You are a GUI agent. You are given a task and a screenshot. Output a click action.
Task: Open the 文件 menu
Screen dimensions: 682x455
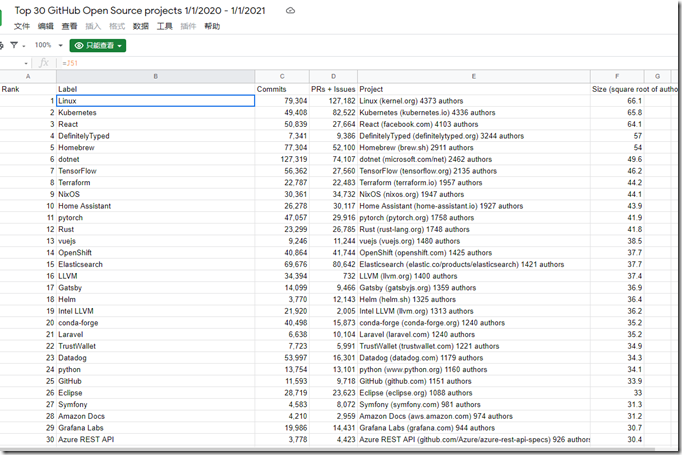coord(22,26)
